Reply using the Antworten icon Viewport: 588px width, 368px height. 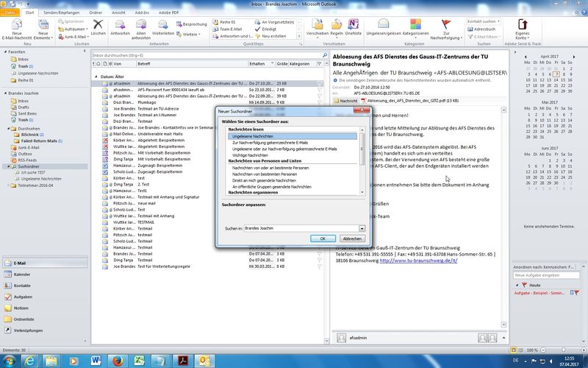[120, 27]
